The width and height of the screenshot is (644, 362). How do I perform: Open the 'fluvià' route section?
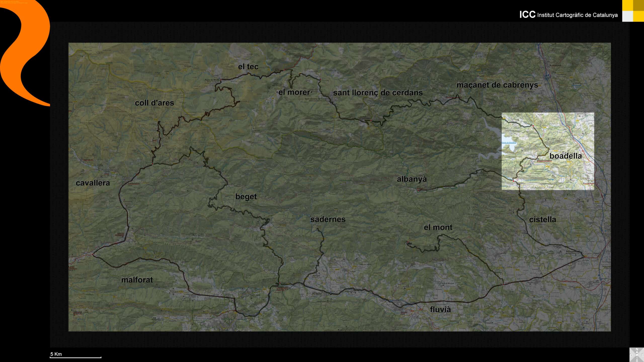click(x=440, y=309)
